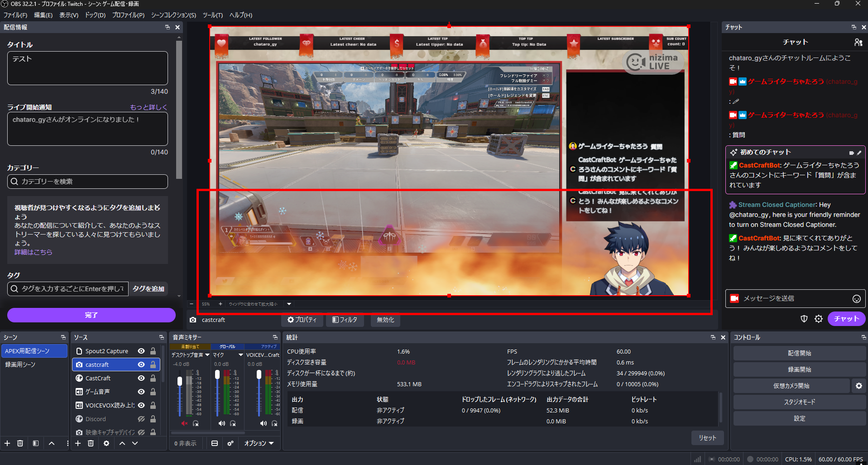Enable スタジオモード
Viewport: 868px width, 465px height.
pyautogui.click(x=799, y=402)
